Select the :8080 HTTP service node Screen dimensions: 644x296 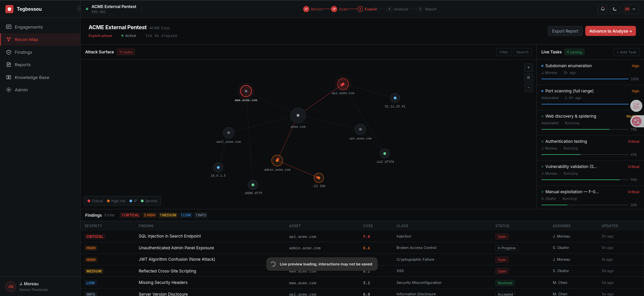pyautogui.click(x=253, y=185)
